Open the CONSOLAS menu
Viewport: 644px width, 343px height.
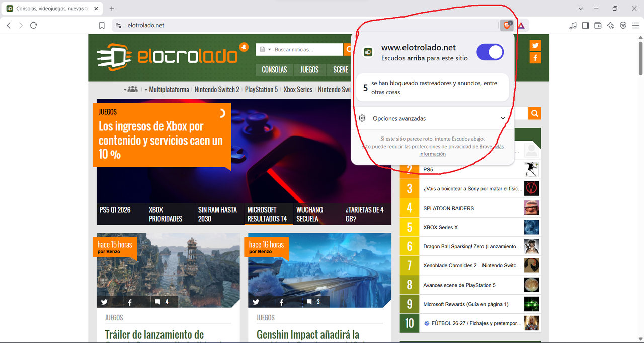pyautogui.click(x=274, y=70)
